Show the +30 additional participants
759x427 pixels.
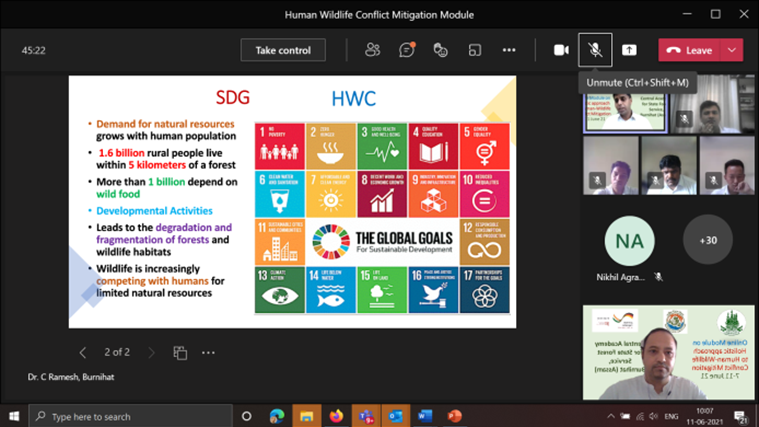point(707,240)
